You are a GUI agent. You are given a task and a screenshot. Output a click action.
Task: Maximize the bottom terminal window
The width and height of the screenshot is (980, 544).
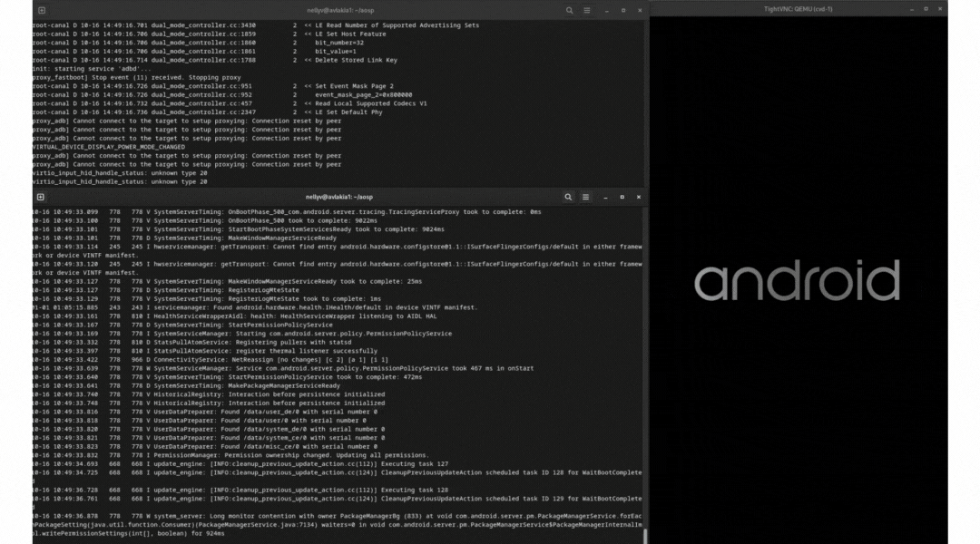pos(622,197)
